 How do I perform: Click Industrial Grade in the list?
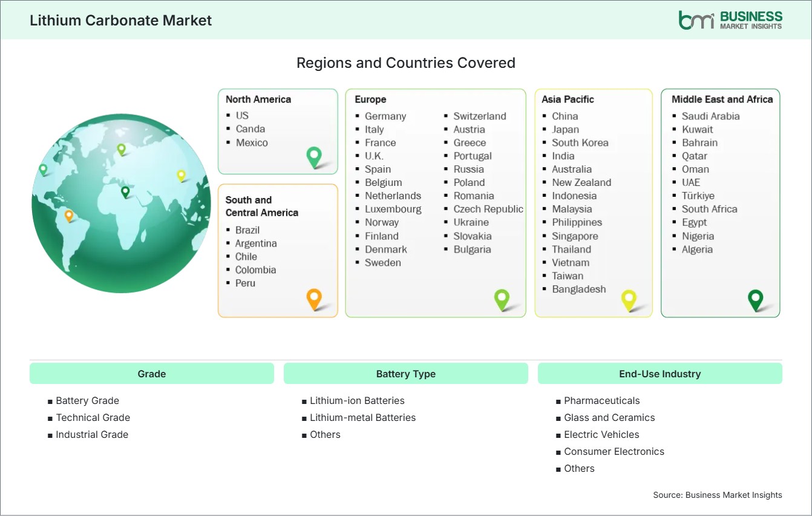(92, 434)
